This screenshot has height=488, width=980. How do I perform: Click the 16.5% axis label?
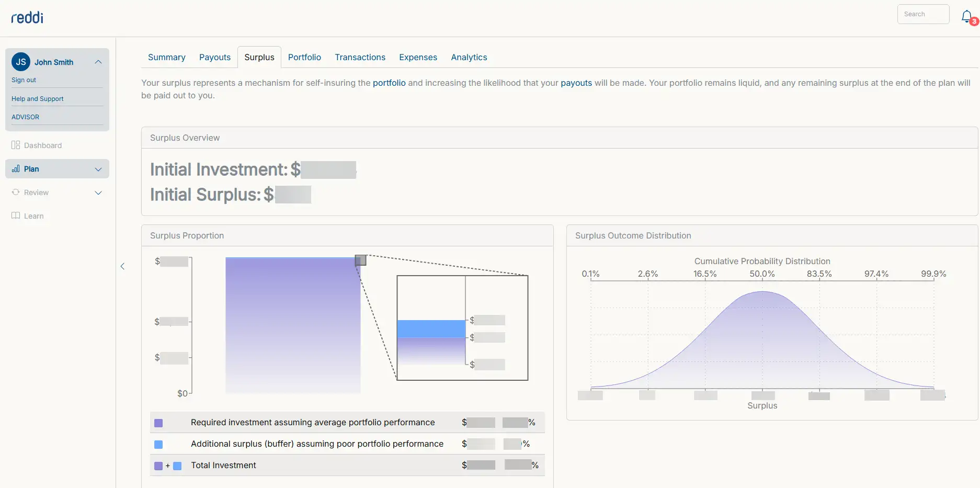[x=705, y=274]
